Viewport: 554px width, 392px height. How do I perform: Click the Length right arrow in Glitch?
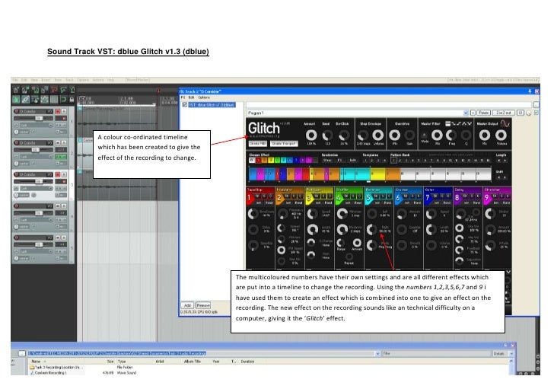pyautogui.click(x=505, y=161)
